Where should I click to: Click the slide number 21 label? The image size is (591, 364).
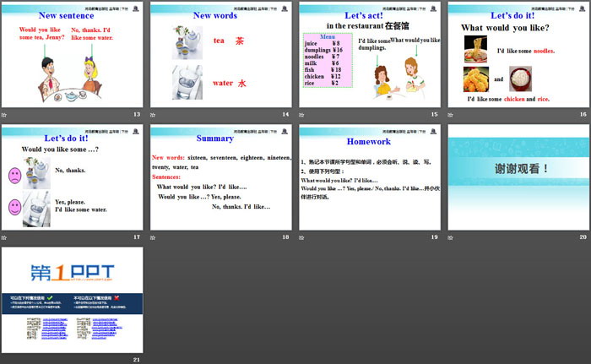click(136, 360)
